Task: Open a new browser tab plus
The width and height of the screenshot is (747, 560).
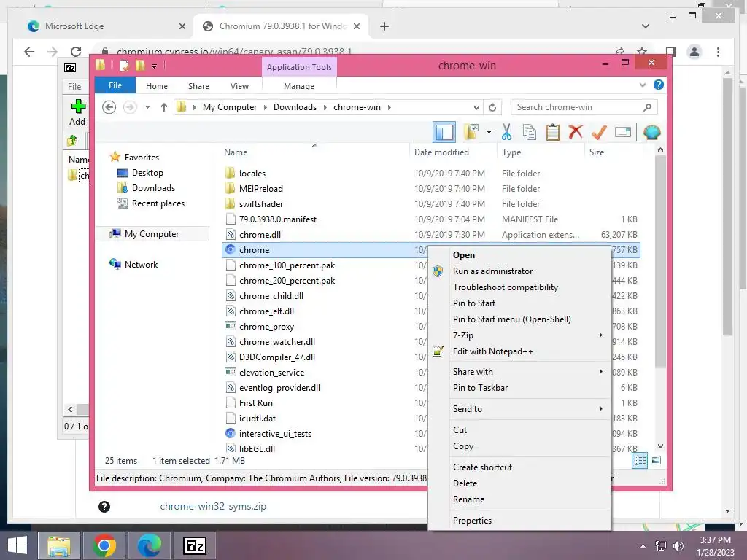Action: coord(384,27)
